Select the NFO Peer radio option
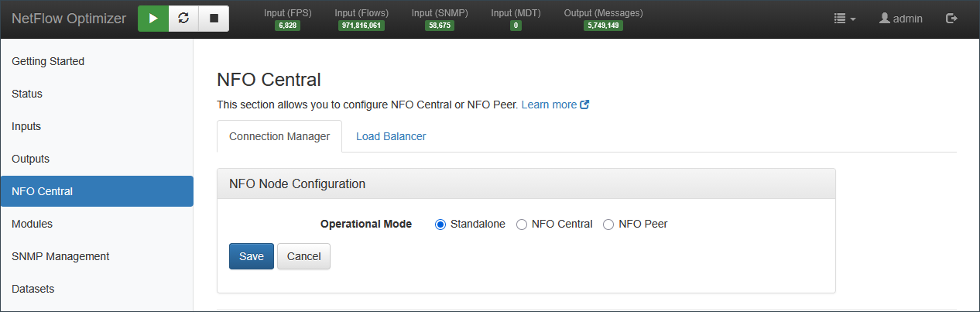980x312 pixels. pyautogui.click(x=608, y=225)
